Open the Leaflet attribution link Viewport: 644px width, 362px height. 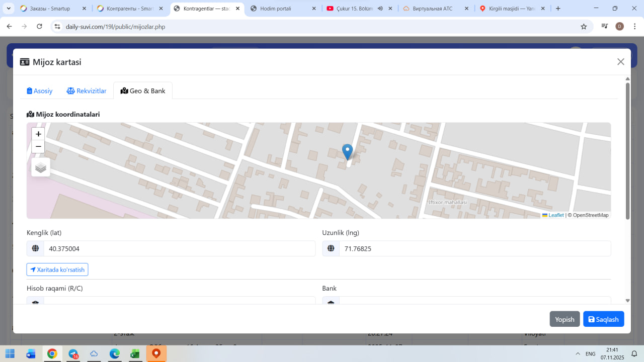tap(555, 215)
